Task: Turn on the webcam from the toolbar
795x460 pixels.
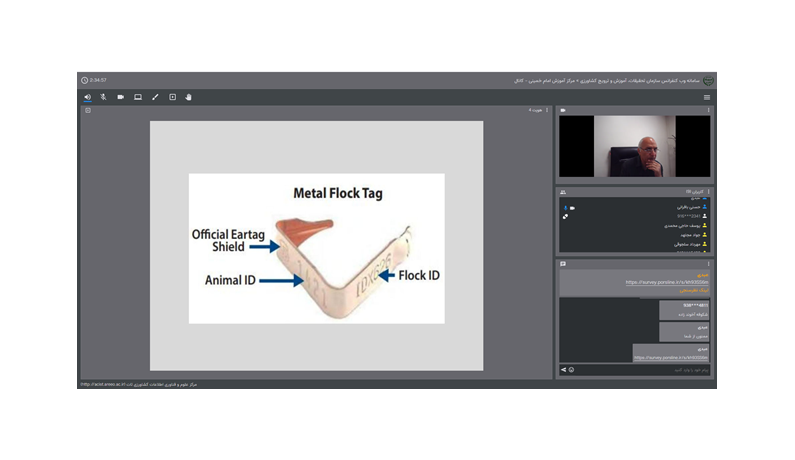Action: pos(121,97)
